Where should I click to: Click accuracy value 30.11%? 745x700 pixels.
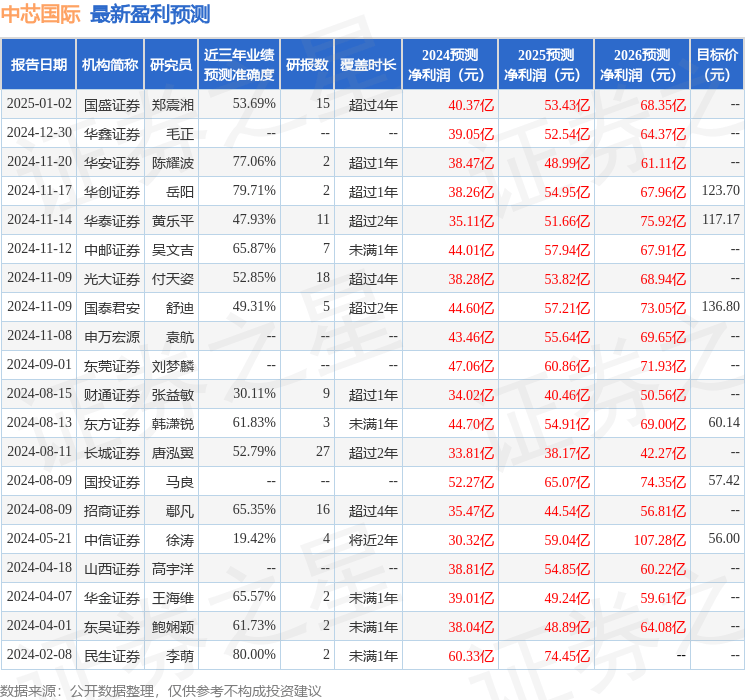coord(254,393)
